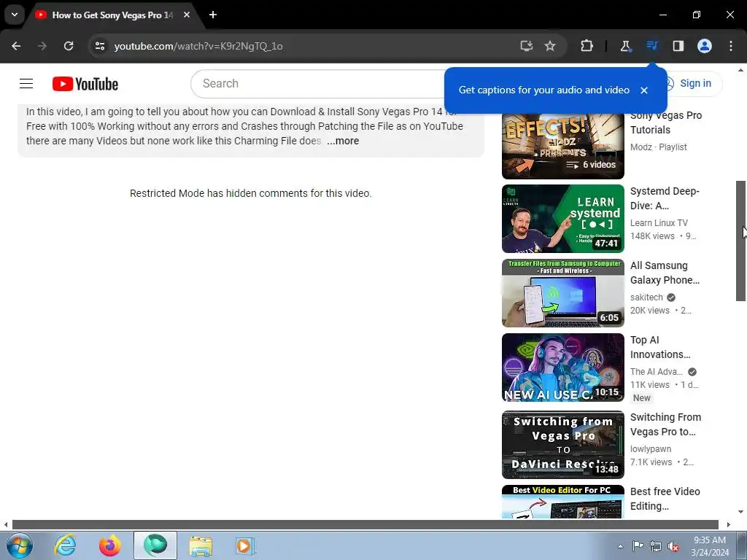
Task: Open the taskbar clock and date
Action: tap(710, 546)
